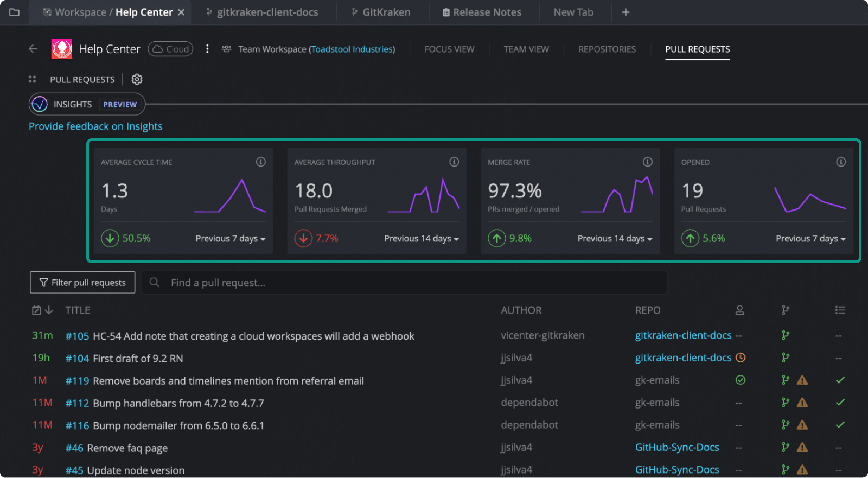Open gitkraken-client-docs repo in #105 row
The width and height of the screenshot is (868, 478).
point(683,335)
